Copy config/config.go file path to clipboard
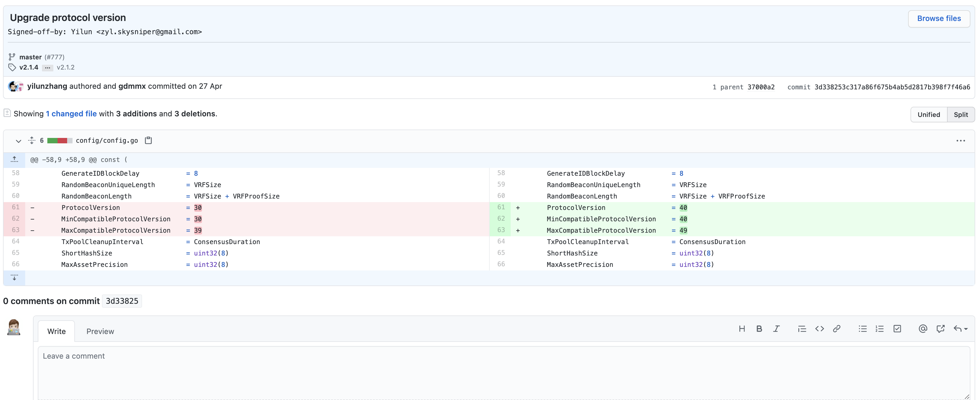Image resolution: width=980 pixels, height=400 pixels. tap(148, 140)
